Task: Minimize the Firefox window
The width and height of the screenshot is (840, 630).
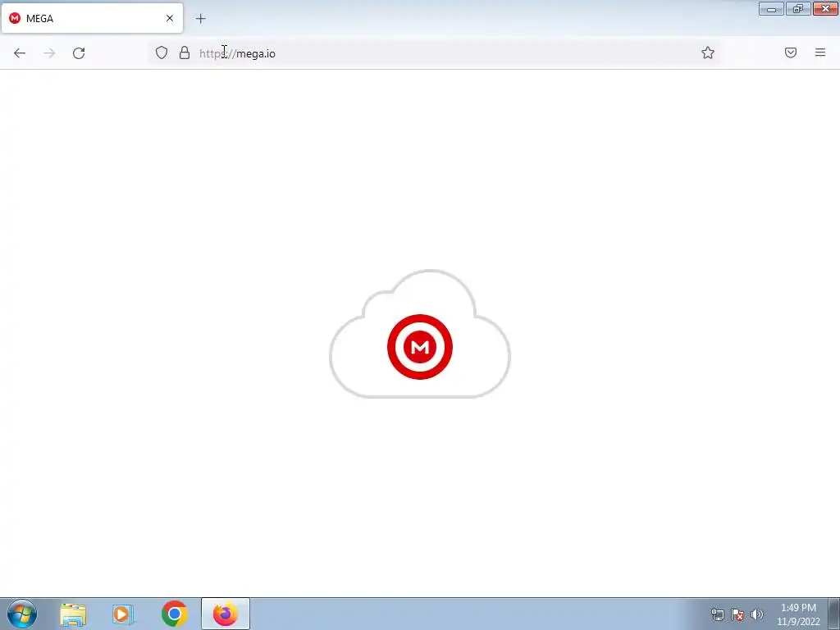Action: 771,8
